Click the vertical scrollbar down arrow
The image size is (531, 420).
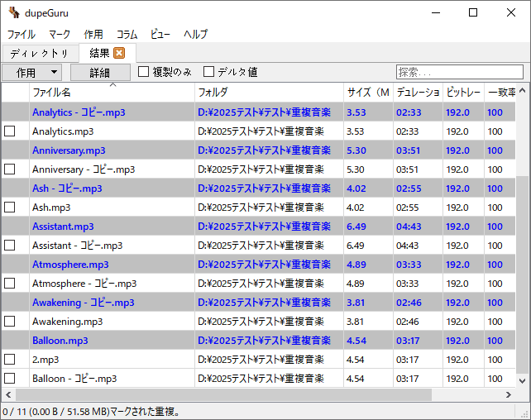523,381
